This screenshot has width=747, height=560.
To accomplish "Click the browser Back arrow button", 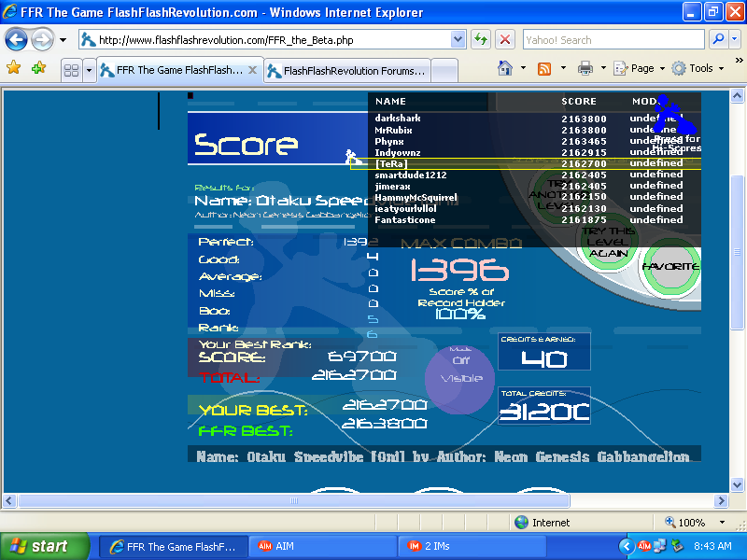I will click(17, 40).
